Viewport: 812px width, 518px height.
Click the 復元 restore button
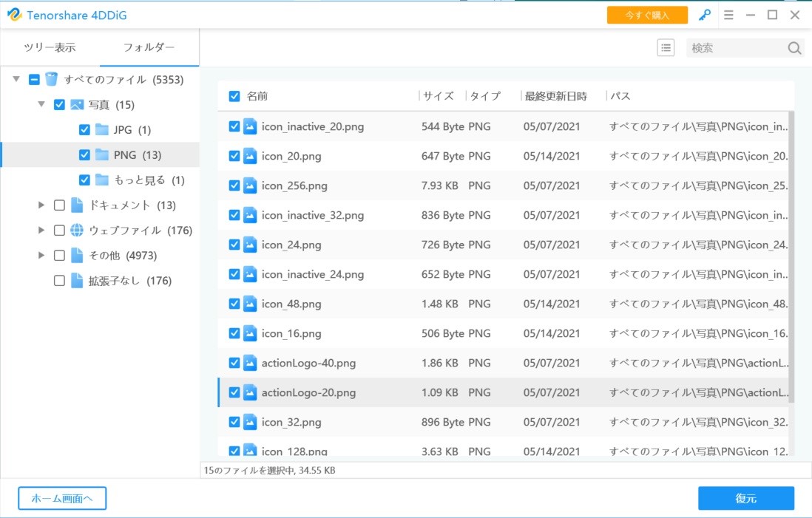point(745,498)
